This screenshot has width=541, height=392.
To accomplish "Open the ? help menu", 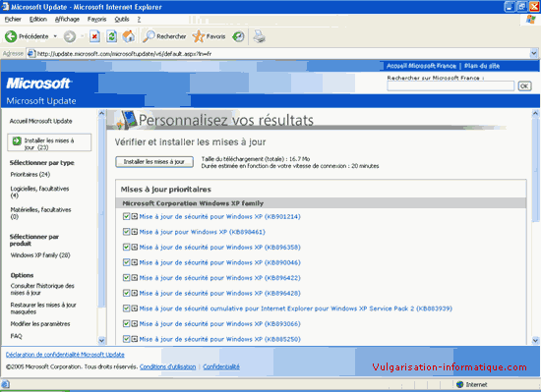I will coord(139,20).
